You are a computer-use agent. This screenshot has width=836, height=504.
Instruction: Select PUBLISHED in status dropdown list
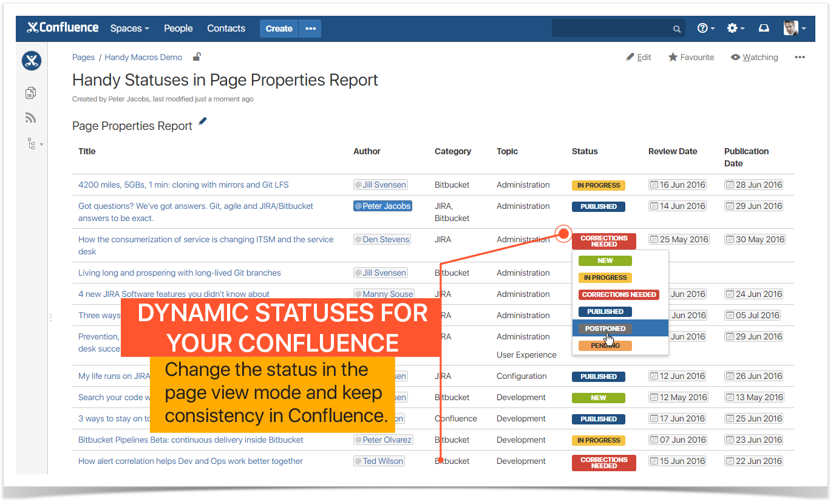tap(605, 312)
